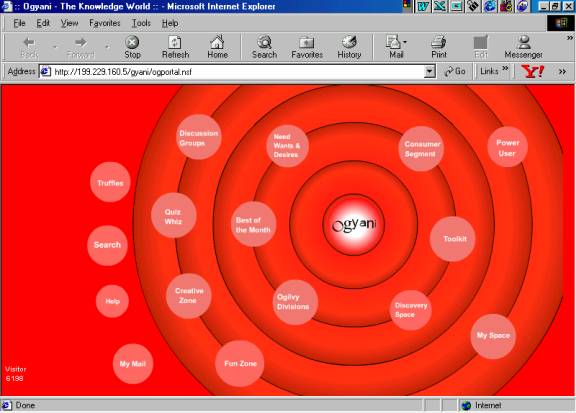
Task: Open the Truffles bubble
Action: (x=110, y=182)
